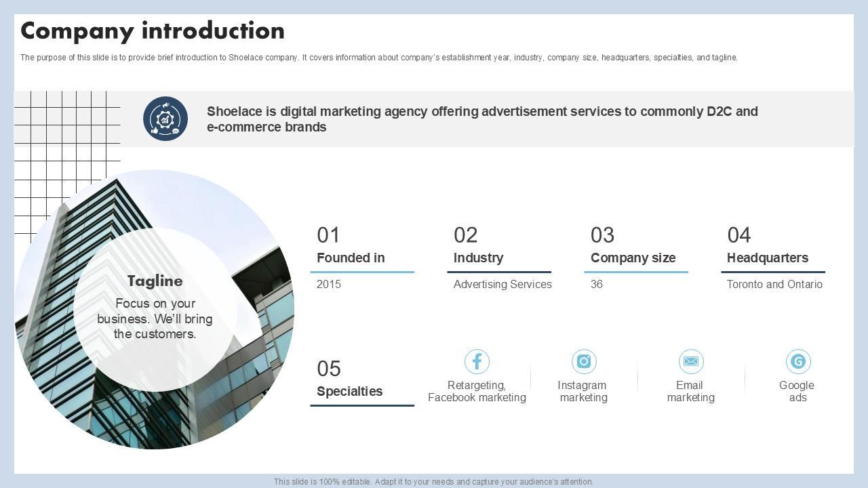Click the '100% editable' footer note
868x488 pixels.
[434, 482]
